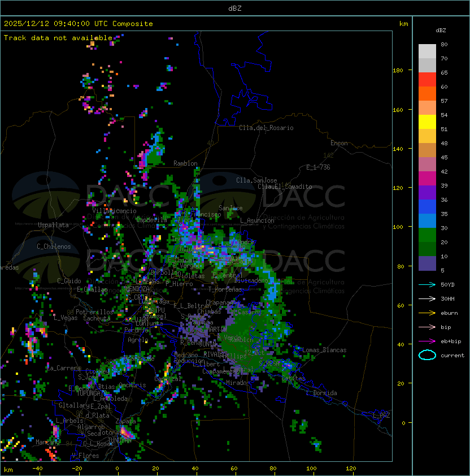The height and width of the screenshot is (476, 470).
Task: Click the 'La_Carrera' map label
Action: 63,368
